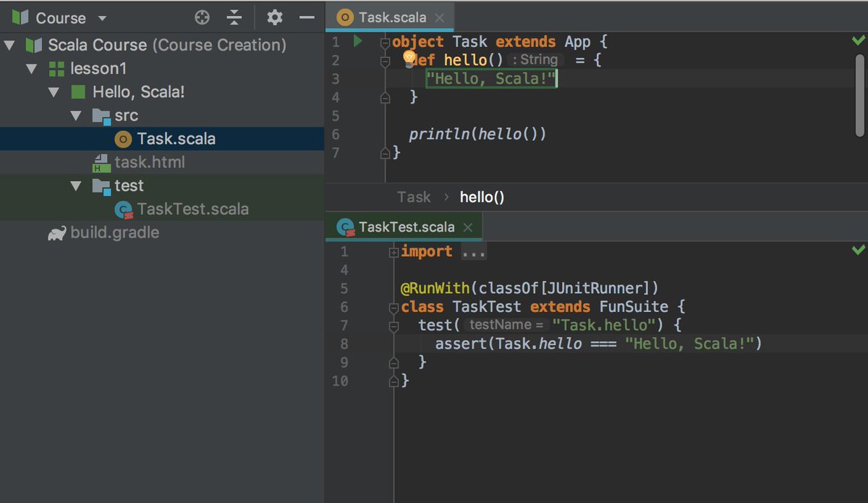The height and width of the screenshot is (503, 868).
Task: Click hello() in the breadcrumb bar
Action: click(482, 197)
